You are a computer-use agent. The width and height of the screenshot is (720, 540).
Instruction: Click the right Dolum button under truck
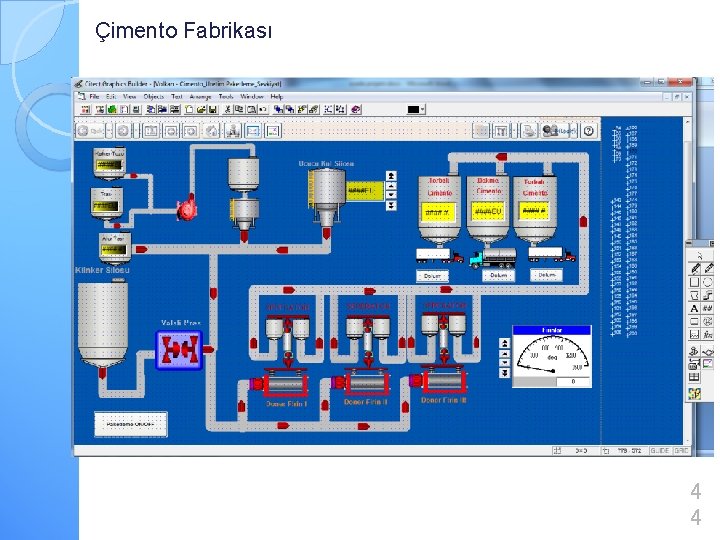[546, 275]
